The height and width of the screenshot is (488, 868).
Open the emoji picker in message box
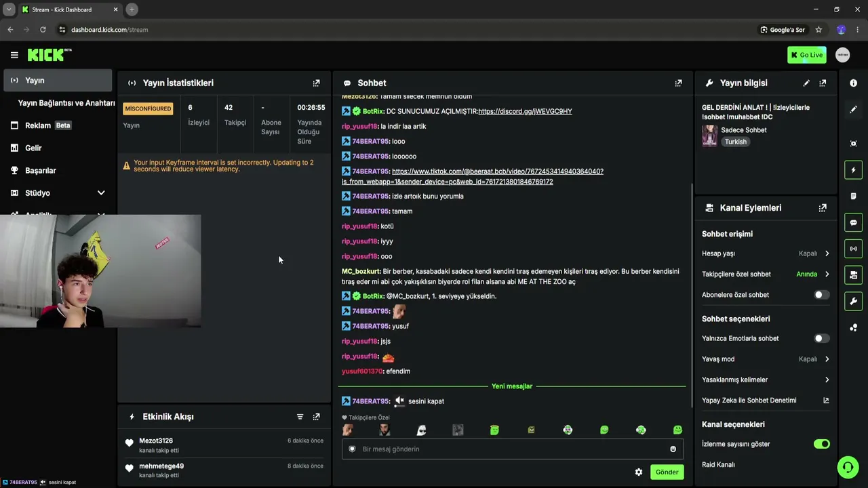click(673, 449)
